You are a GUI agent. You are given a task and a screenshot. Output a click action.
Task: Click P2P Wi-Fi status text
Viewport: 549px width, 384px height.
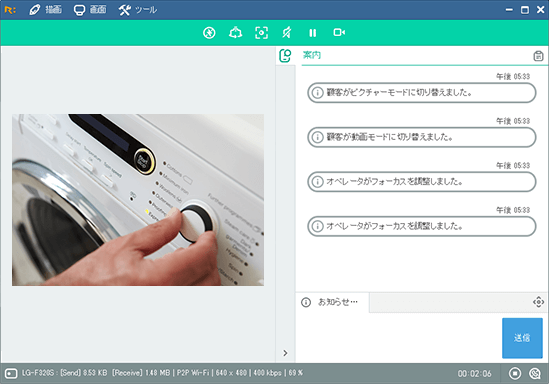click(193, 373)
